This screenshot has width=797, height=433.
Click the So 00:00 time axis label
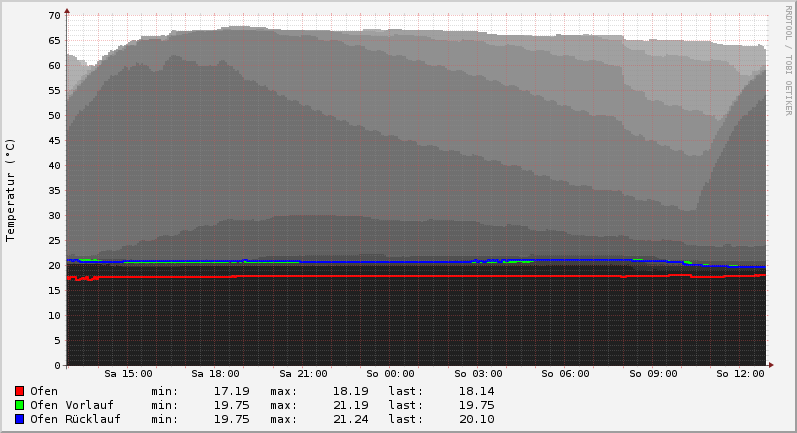(x=390, y=374)
